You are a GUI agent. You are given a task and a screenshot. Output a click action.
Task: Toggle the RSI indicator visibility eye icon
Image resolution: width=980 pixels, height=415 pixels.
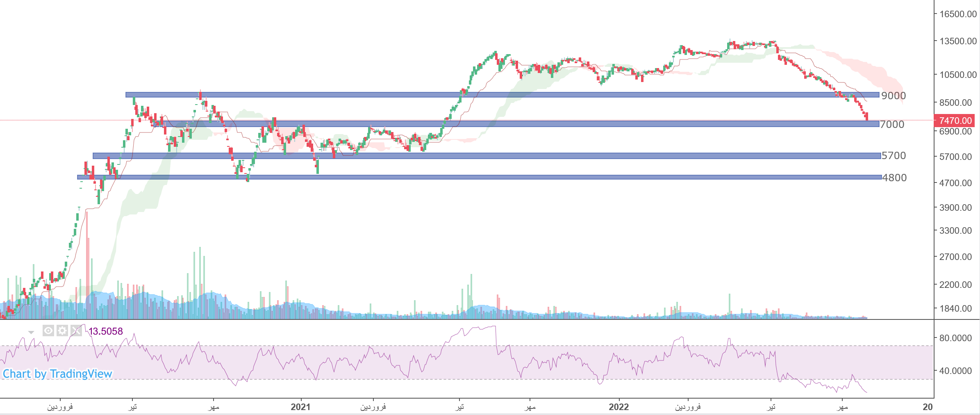pos(48,331)
